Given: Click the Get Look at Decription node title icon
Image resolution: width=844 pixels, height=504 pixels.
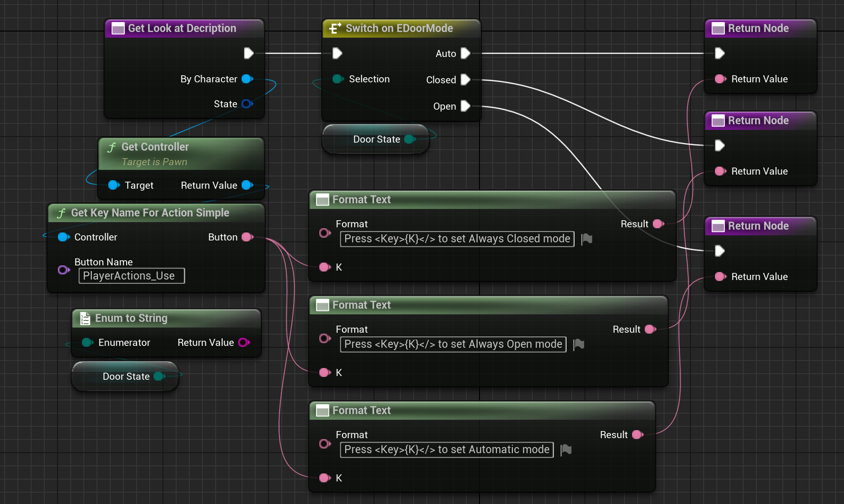Looking at the screenshot, I should coord(118,29).
